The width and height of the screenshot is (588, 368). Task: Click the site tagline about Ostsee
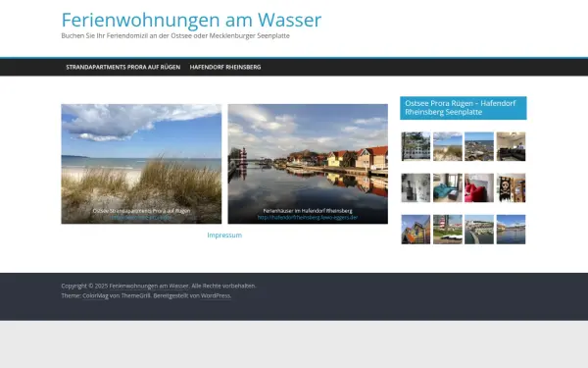(175, 35)
